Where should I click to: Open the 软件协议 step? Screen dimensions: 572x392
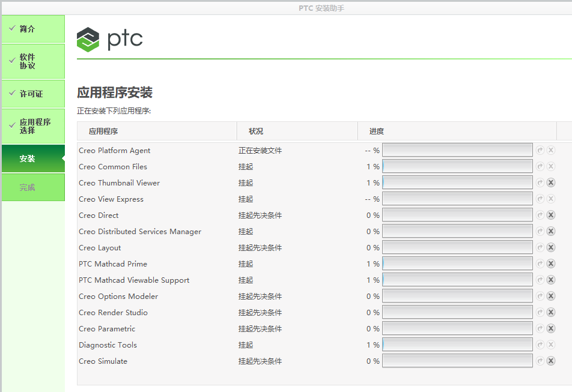click(33, 61)
